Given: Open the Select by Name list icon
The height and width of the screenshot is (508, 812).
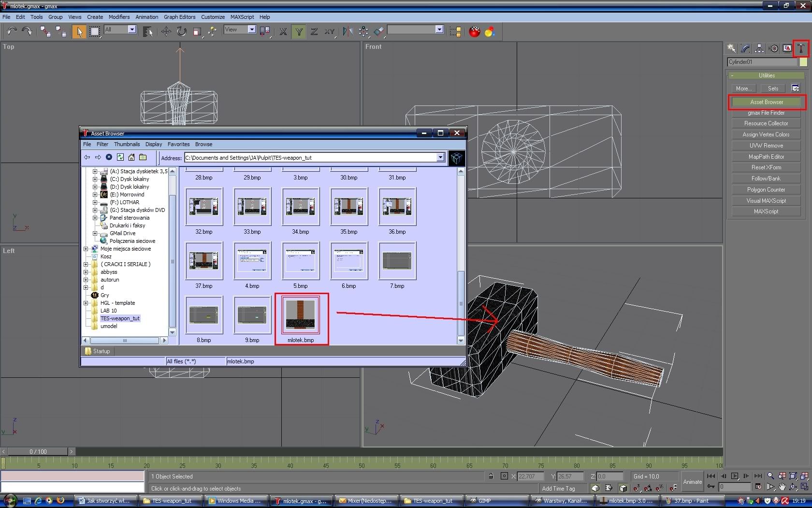Looking at the screenshot, I should (148, 31).
